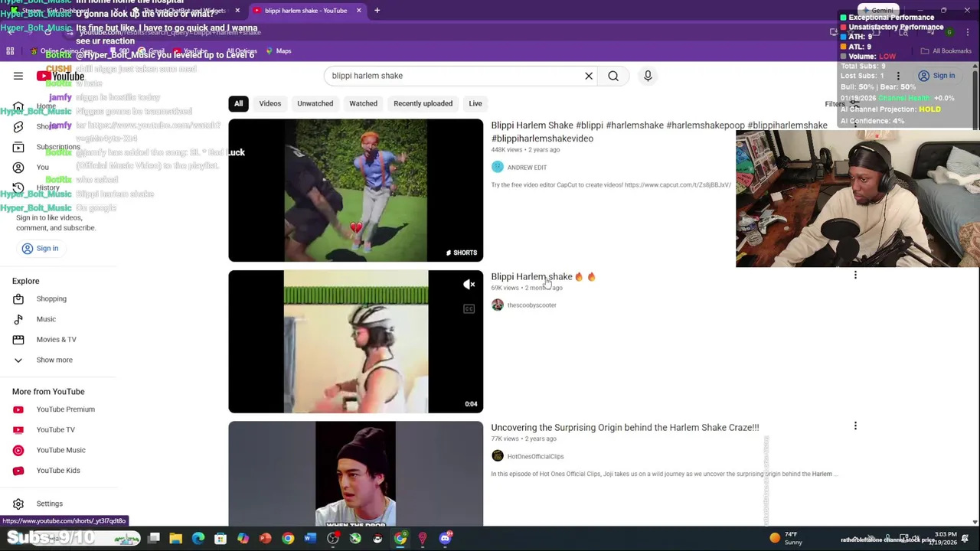
Task: Open Discord from the taskbar
Action: click(445, 539)
